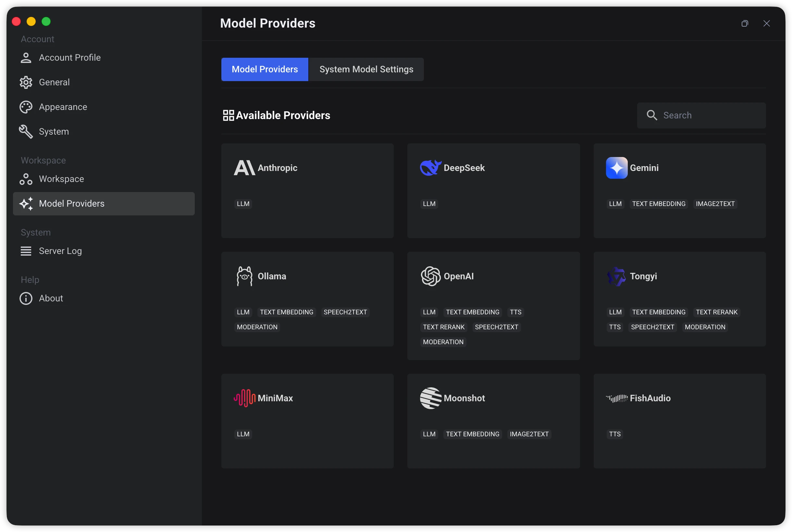Click the LLM tag on DeepSeek
The height and width of the screenshot is (532, 792).
point(429,204)
